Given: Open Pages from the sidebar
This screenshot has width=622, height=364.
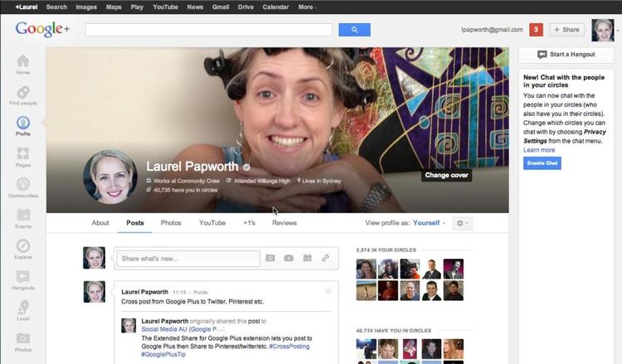Looking at the screenshot, I should click(23, 157).
